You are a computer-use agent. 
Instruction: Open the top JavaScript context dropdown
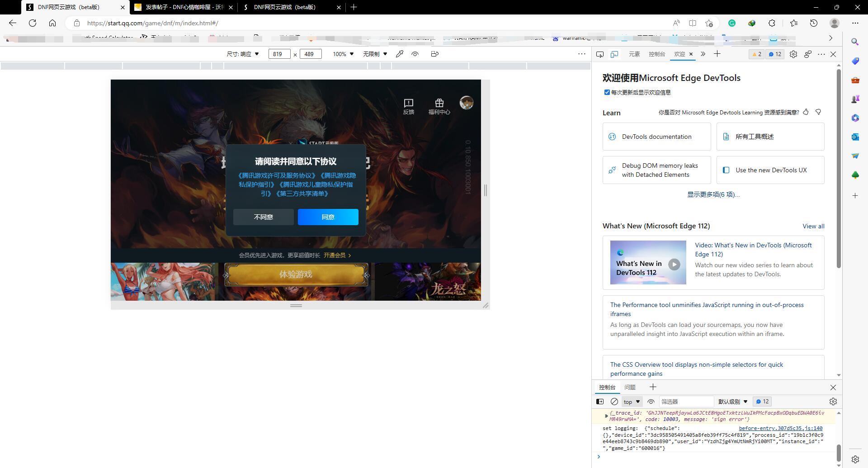point(632,402)
